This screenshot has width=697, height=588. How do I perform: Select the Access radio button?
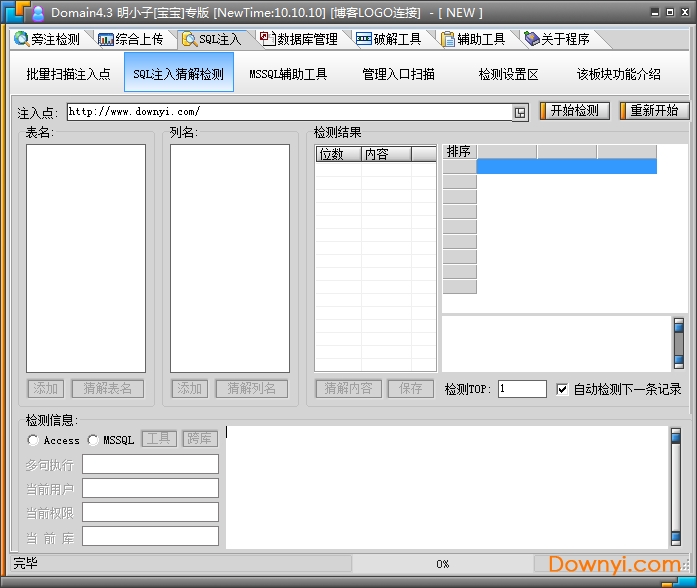34,440
